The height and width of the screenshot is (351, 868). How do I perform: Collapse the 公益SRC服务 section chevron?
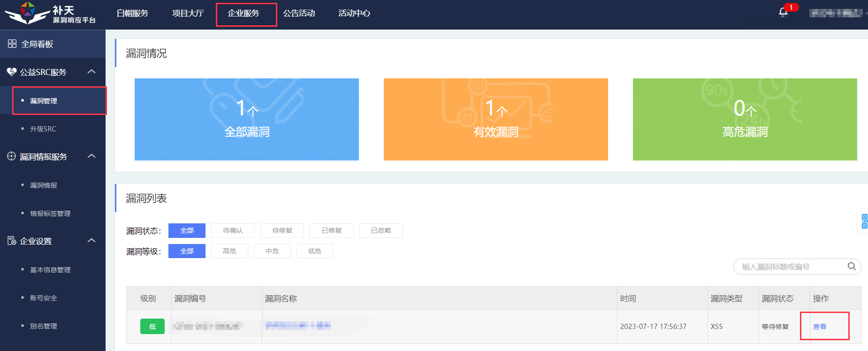(92, 71)
